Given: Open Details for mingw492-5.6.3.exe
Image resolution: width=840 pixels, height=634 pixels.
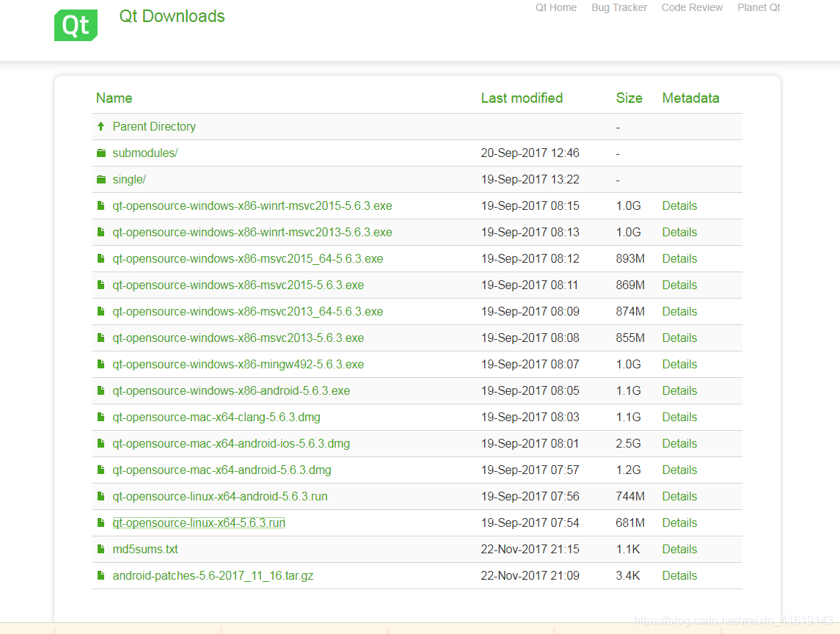Looking at the screenshot, I should pos(679,365).
